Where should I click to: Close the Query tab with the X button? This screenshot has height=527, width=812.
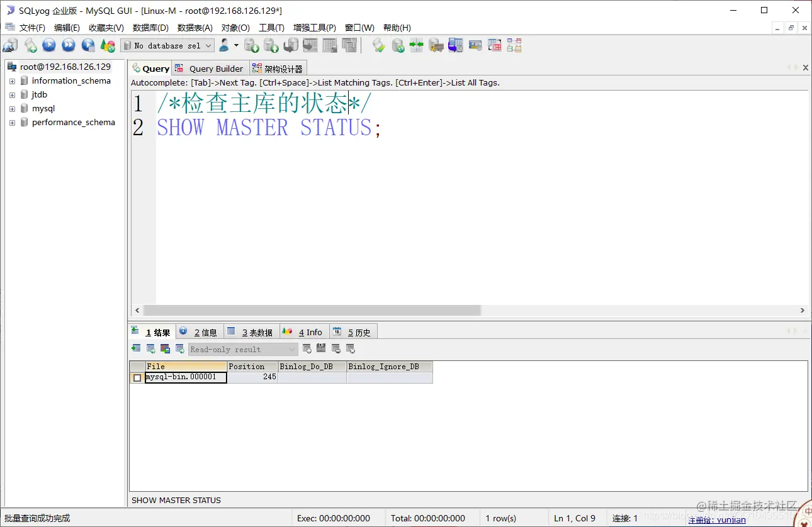pos(805,67)
